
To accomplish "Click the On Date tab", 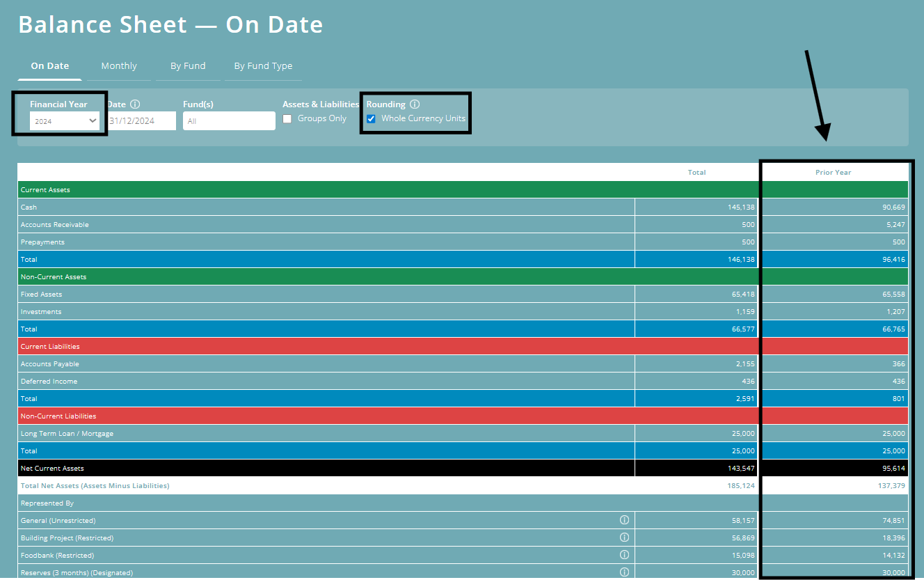I will pos(49,65).
